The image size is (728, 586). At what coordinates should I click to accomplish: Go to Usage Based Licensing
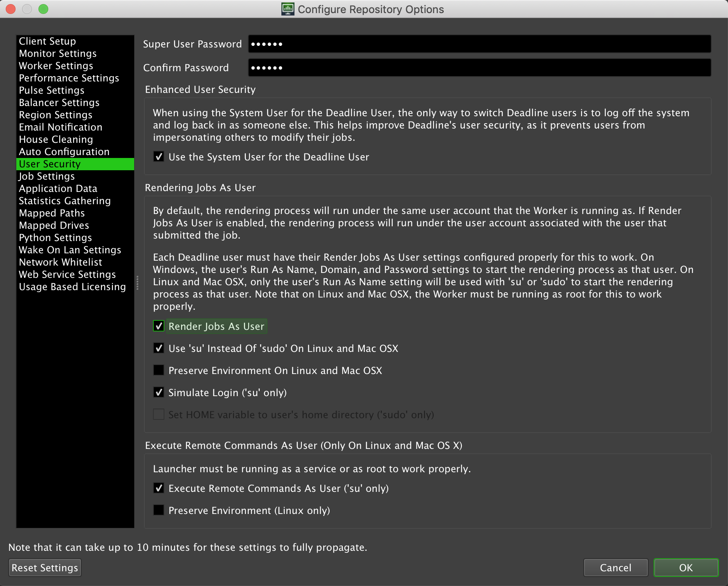tap(75, 287)
